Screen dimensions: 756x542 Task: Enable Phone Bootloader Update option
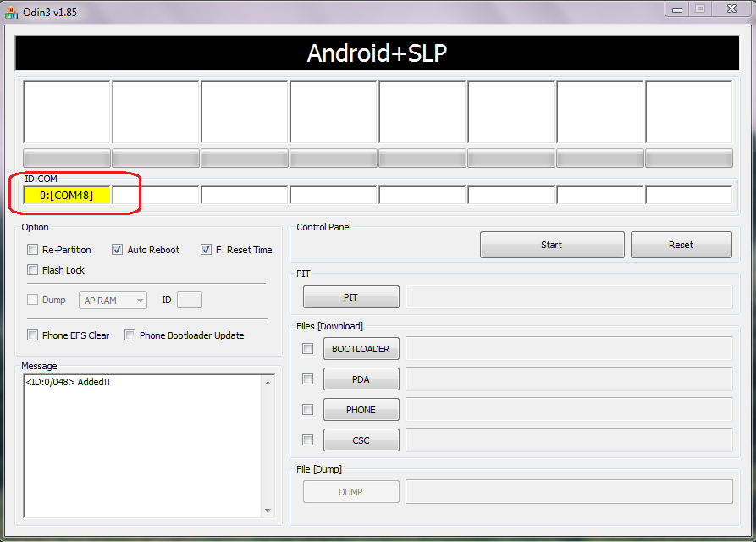130,335
